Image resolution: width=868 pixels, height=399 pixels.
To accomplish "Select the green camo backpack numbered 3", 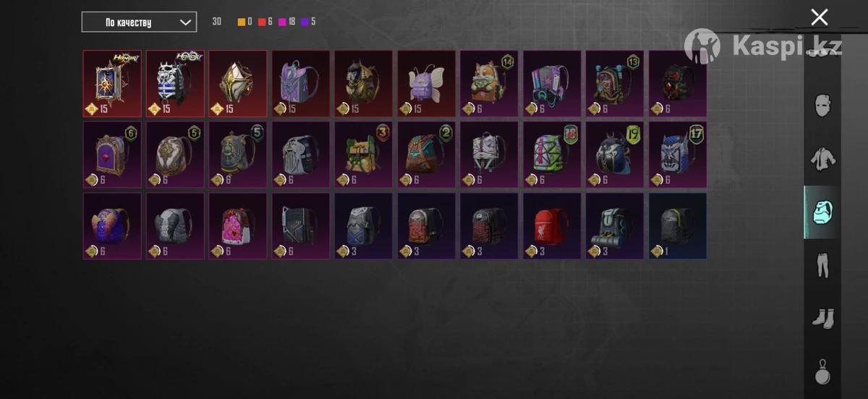I will click(x=363, y=154).
